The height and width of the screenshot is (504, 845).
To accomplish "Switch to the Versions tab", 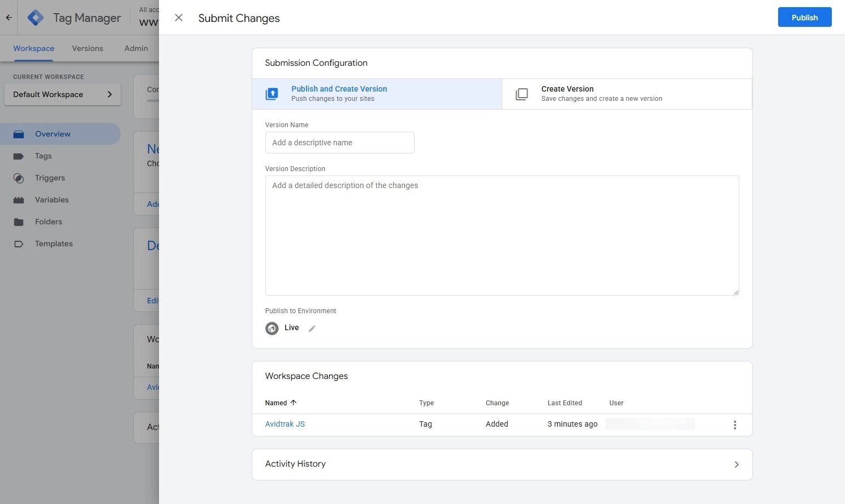I will point(87,48).
